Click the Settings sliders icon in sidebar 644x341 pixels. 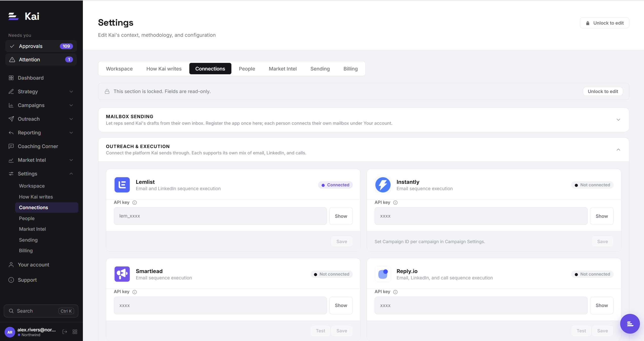pyautogui.click(x=11, y=174)
